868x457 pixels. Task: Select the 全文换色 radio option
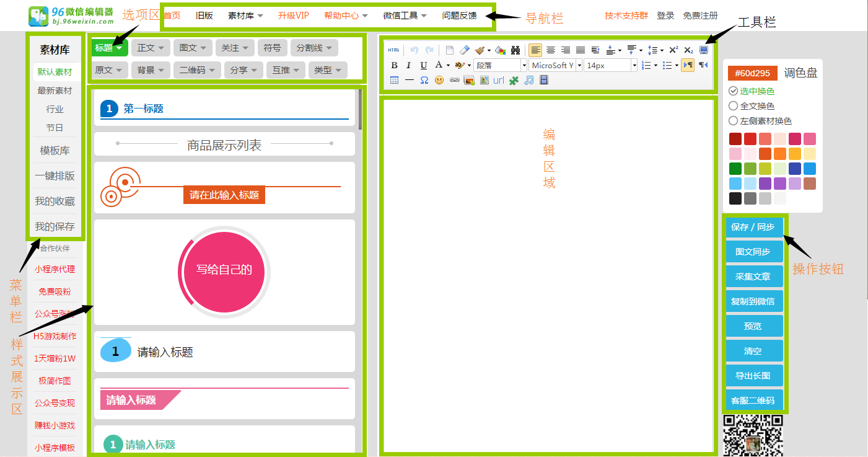pos(734,106)
